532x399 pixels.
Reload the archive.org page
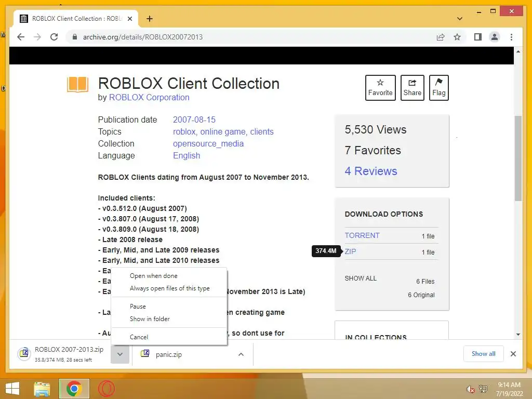point(54,37)
